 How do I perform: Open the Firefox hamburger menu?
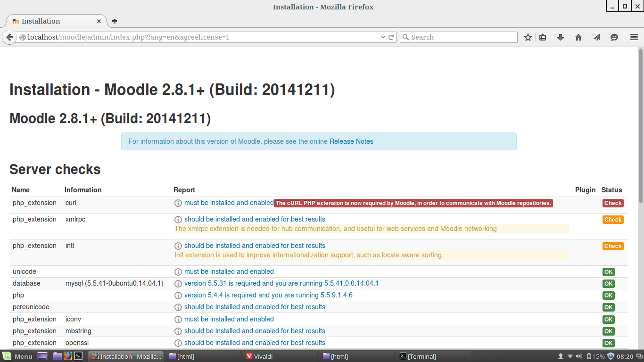coord(634,37)
